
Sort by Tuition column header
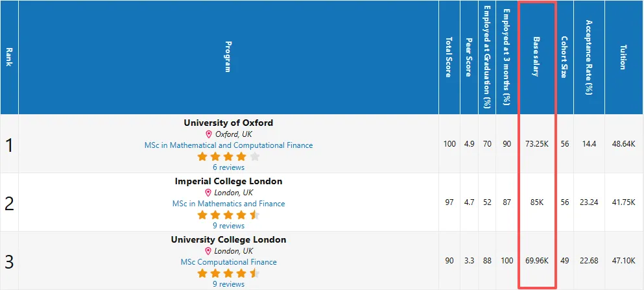pyautogui.click(x=623, y=57)
